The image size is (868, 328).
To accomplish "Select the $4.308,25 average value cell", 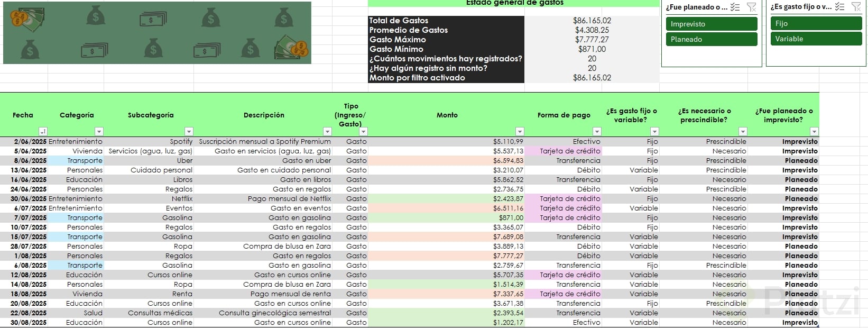I will point(592,30).
